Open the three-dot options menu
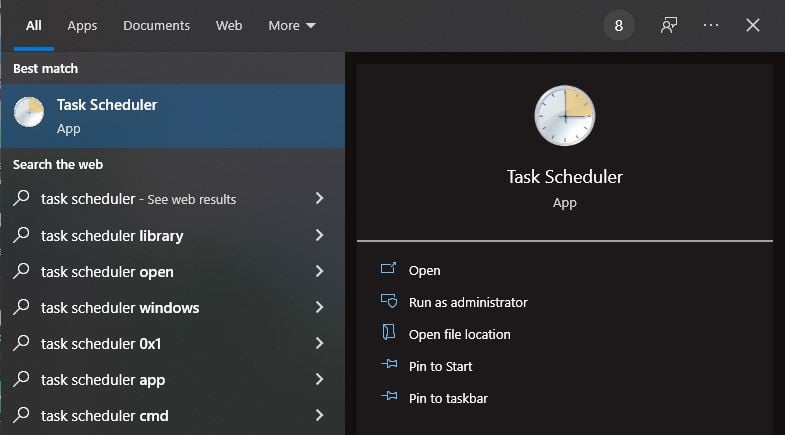This screenshot has height=435, width=785. tap(711, 25)
